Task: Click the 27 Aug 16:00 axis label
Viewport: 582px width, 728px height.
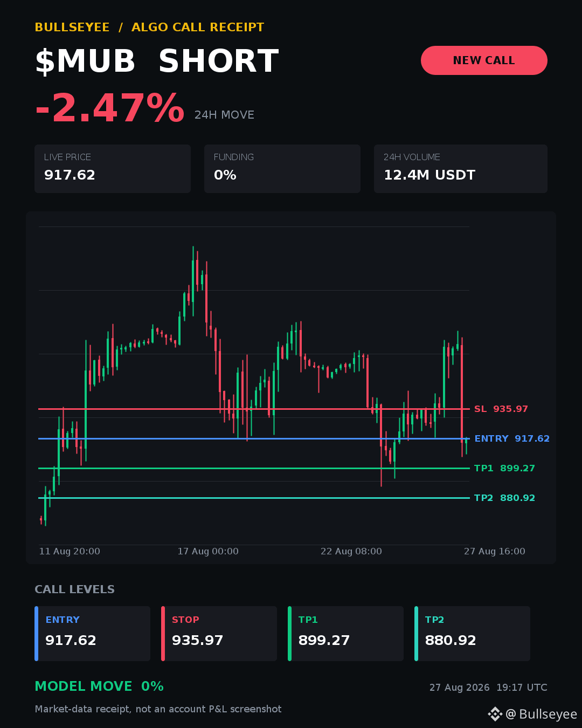Action: (495, 551)
